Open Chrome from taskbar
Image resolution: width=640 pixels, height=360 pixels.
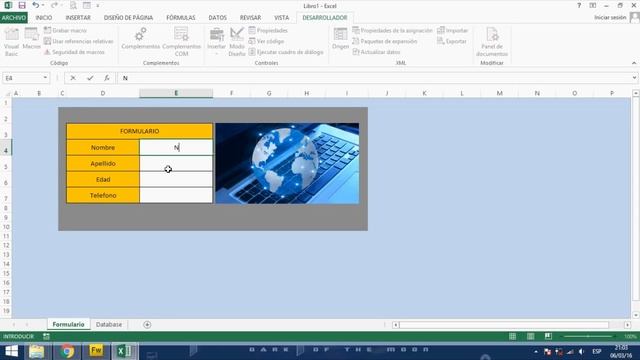point(67,351)
